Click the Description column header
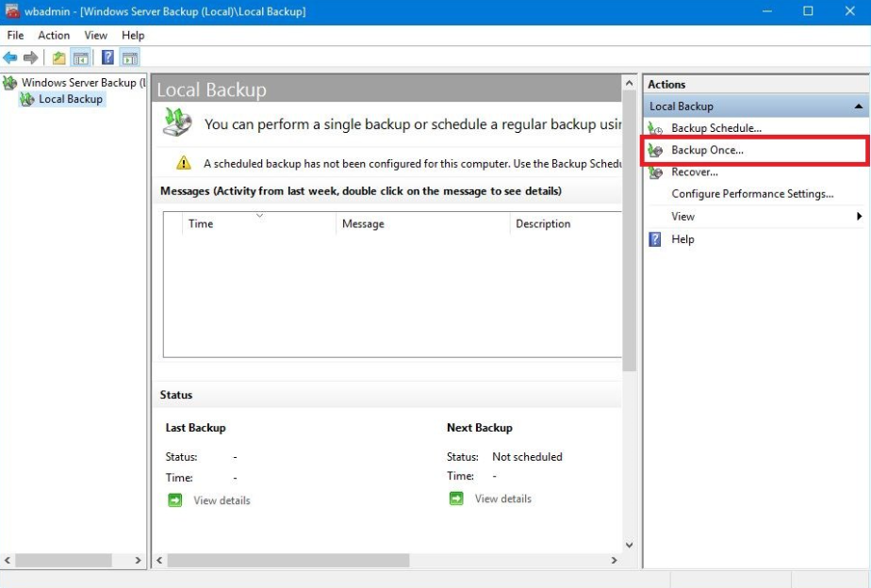Screen dimensions: 871x588 point(565,223)
